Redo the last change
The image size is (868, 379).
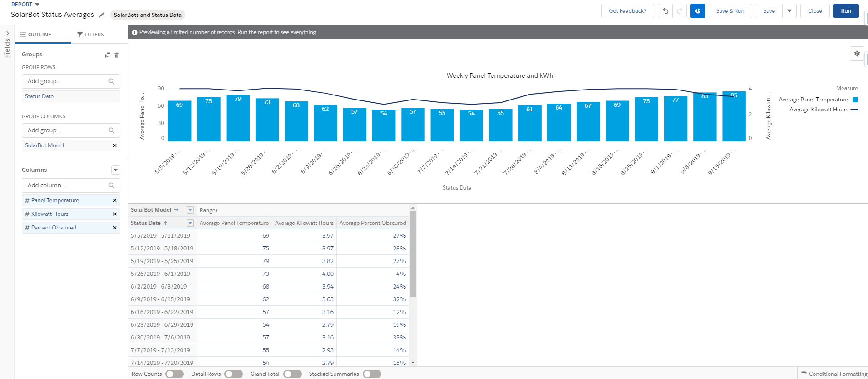(680, 11)
